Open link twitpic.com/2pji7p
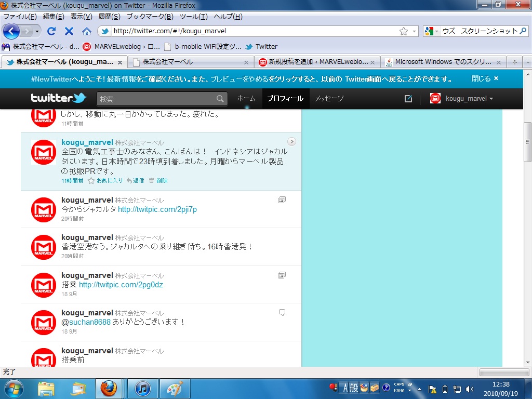The image size is (532, 399). coord(157,209)
